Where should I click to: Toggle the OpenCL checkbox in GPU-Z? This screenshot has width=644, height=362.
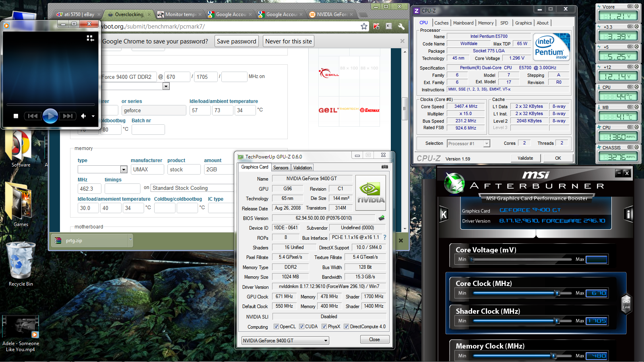276,327
